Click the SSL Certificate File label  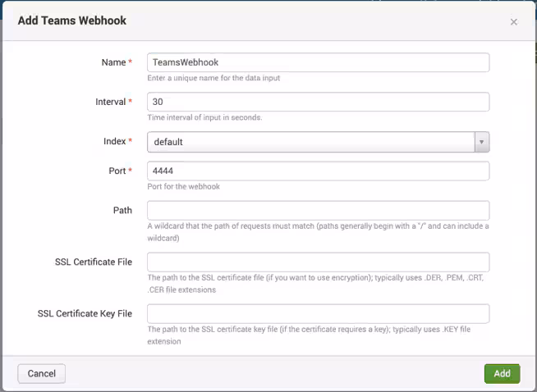93,262
